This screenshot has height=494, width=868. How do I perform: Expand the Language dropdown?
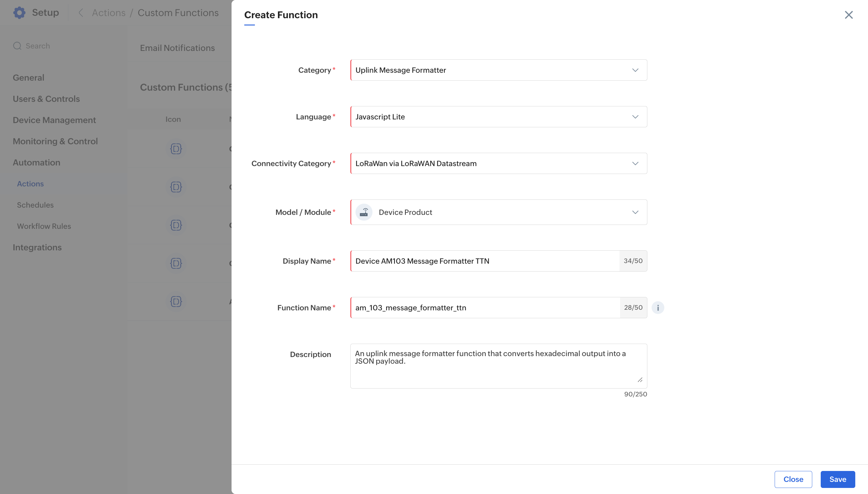pos(498,117)
